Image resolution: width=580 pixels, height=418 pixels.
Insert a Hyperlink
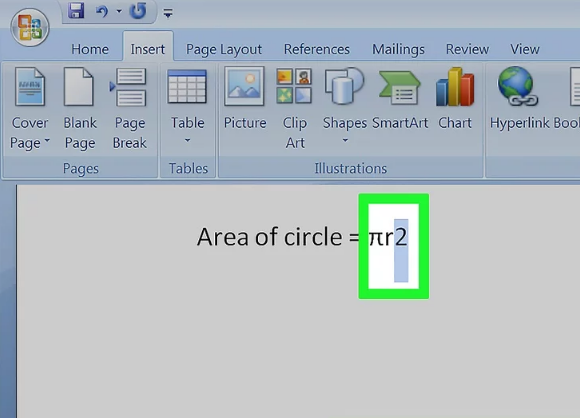point(519,99)
